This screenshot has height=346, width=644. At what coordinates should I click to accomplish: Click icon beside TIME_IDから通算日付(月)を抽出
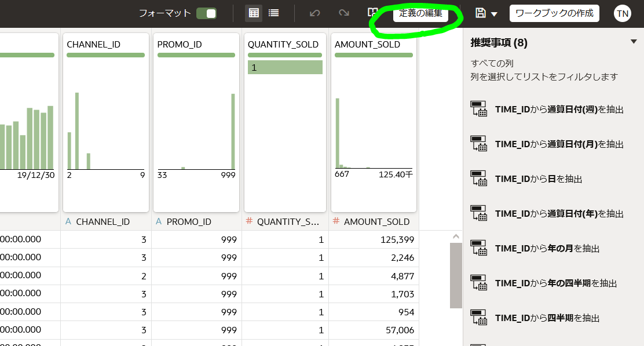(x=479, y=144)
